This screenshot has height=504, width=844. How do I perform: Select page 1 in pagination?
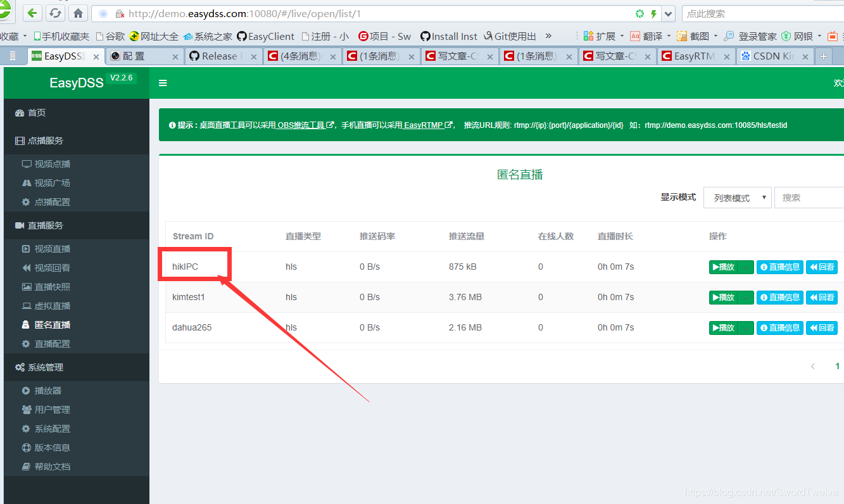click(x=837, y=367)
